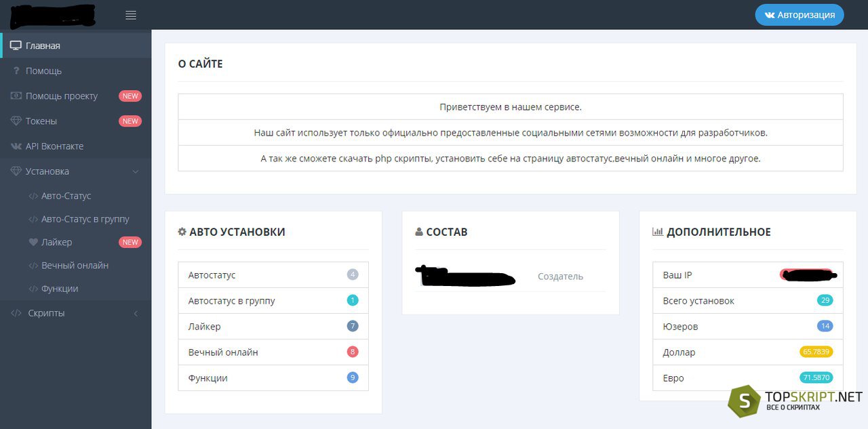The height and width of the screenshot is (429, 868).
Task: Select the Вечный онлайн list row
Action: click(x=273, y=352)
